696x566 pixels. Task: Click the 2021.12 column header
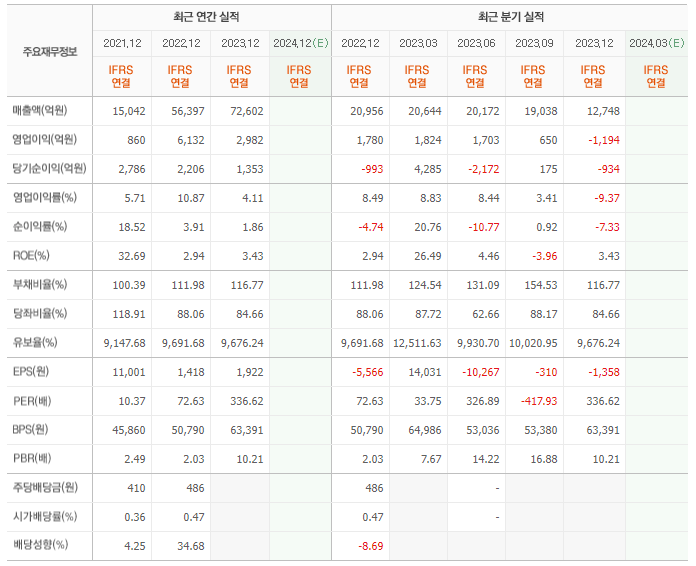(122, 43)
